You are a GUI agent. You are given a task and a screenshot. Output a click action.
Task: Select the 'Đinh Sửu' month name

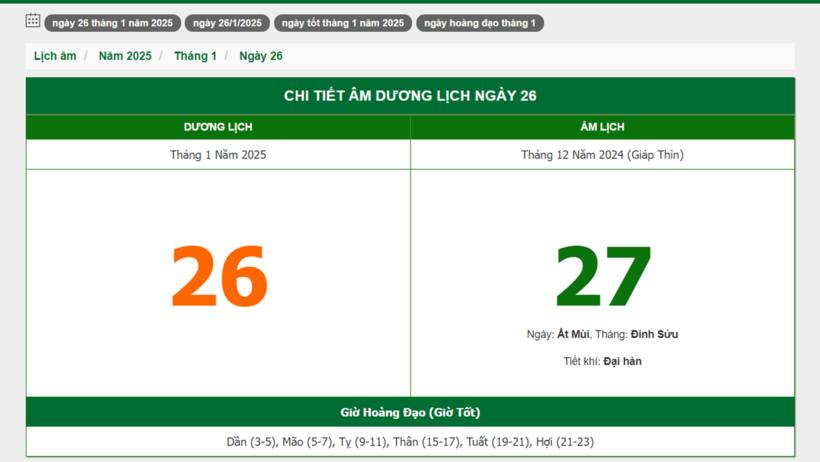654,334
